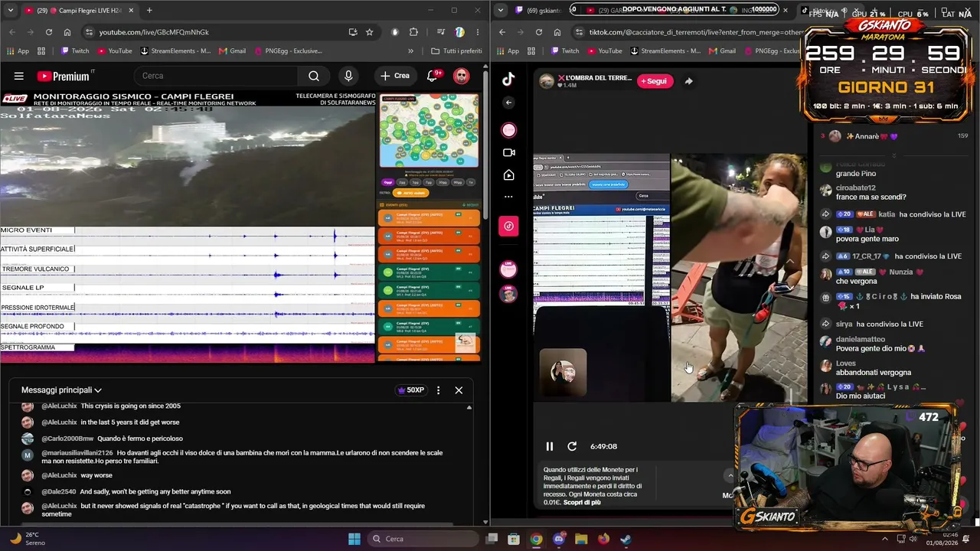Screen dimensions: 980x551
Task: Click the TikTok sidebar back arrow
Action: click(x=508, y=103)
